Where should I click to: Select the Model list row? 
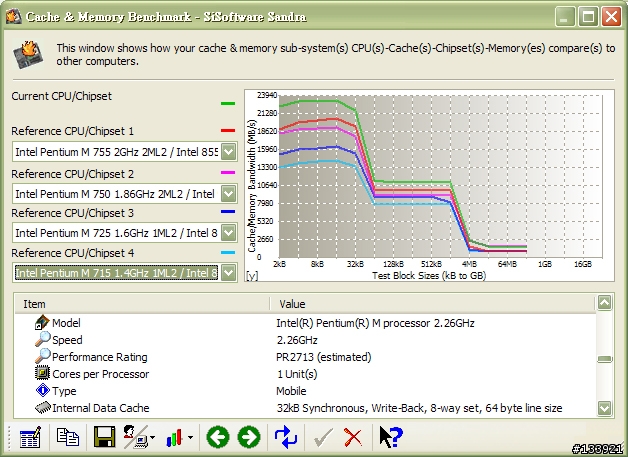(305, 323)
